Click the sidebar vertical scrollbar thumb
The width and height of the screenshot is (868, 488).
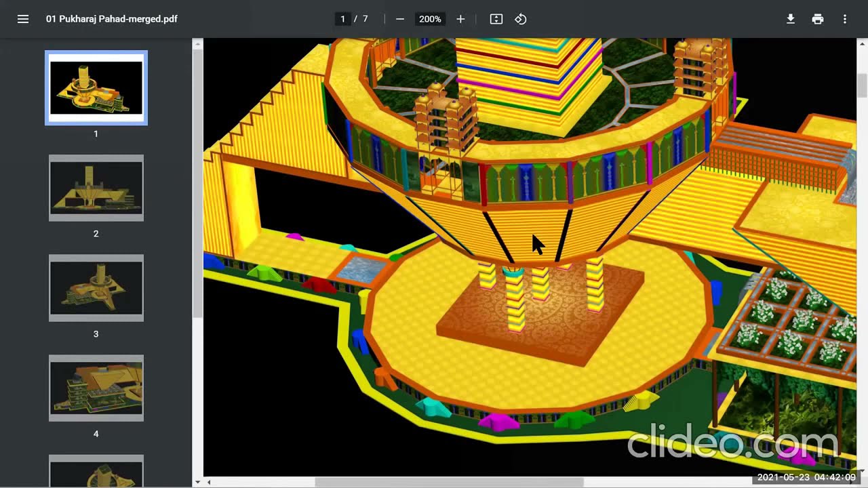pyautogui.click(x=198, y=183)
